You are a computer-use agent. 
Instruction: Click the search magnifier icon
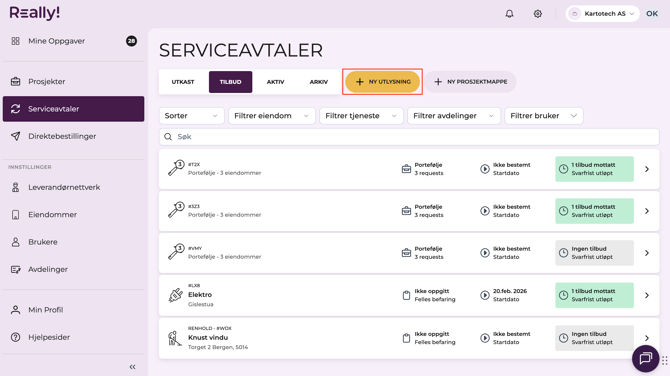168,137
